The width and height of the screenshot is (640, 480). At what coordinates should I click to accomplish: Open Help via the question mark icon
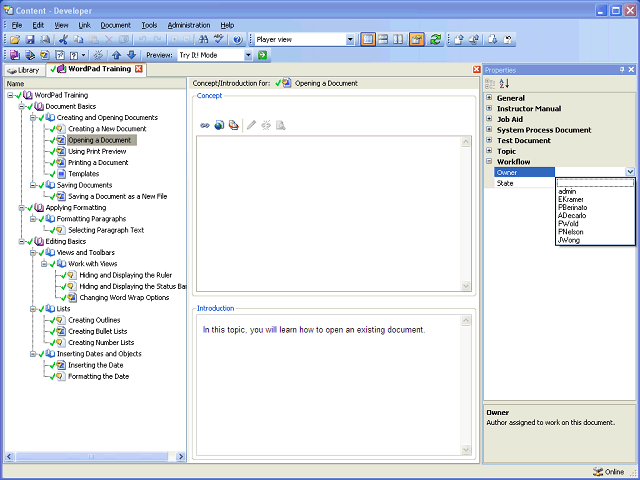tap(237, 39)
